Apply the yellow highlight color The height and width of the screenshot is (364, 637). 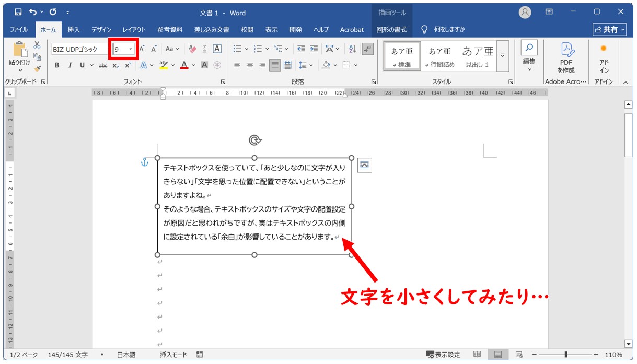164,65
